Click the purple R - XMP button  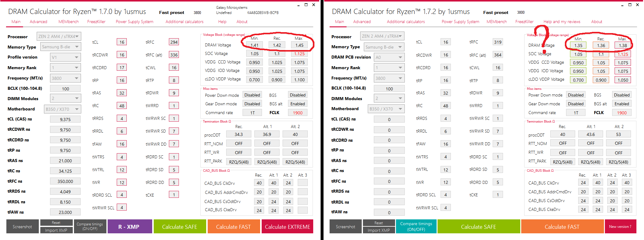pyautogui.click(x=130, y=226)
